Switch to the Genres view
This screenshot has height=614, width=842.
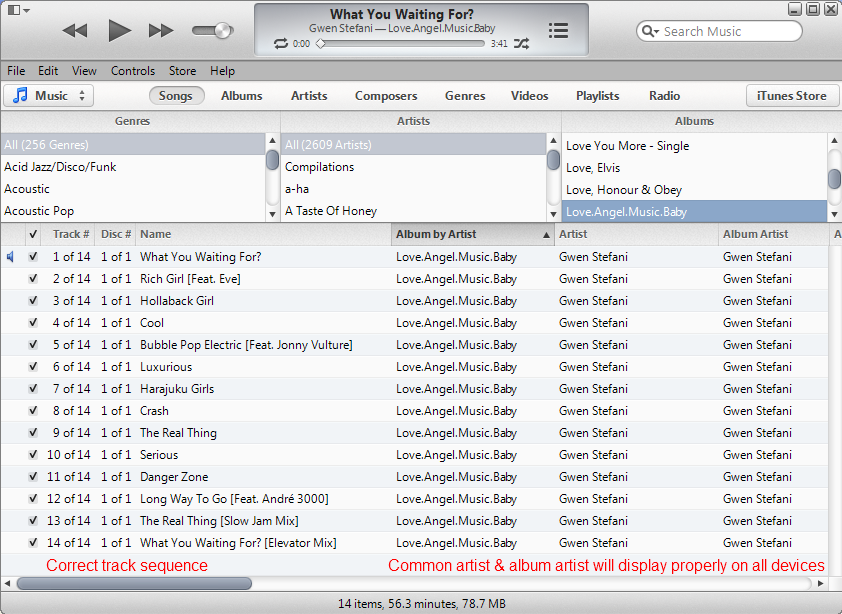pos(465,96)
